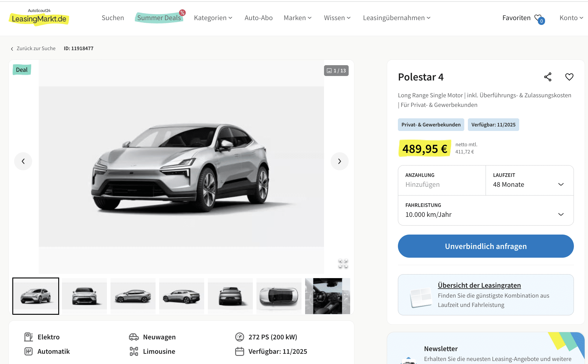Open Summer Deals page
Screen dimensions: 588x364
point(159,18)
